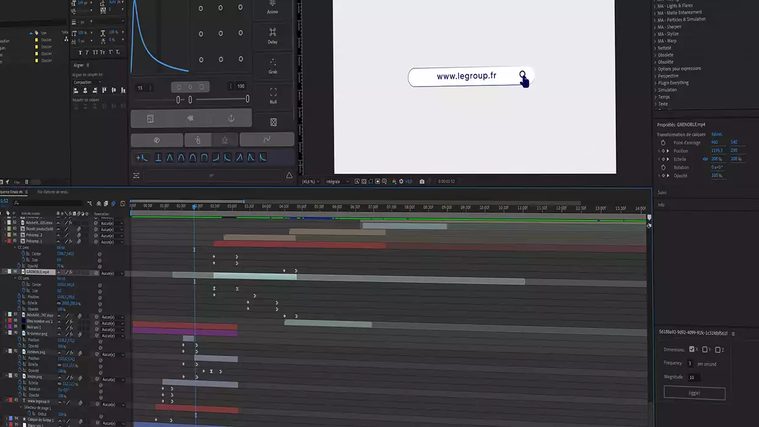Expand the MA - Stylize effects category
The width and height of the screenshot is (759, 427).
(655, 34)
